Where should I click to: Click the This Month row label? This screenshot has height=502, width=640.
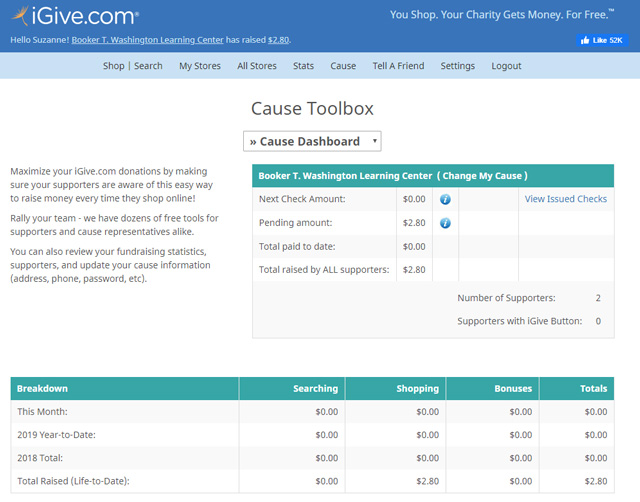pos(42,412)
